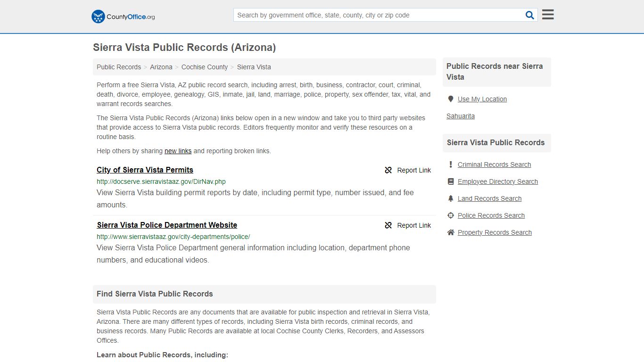Click the magnifier search icon
This screenshot has width=644, height=362.
(530, 15)
